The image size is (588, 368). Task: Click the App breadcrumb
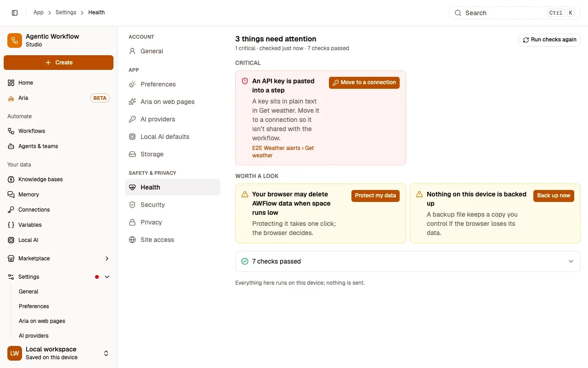(x=39, y=12)
